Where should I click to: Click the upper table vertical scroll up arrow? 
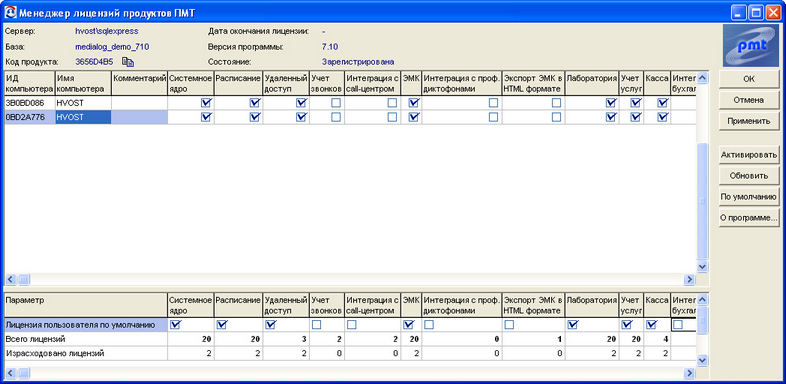click(702, 78)
